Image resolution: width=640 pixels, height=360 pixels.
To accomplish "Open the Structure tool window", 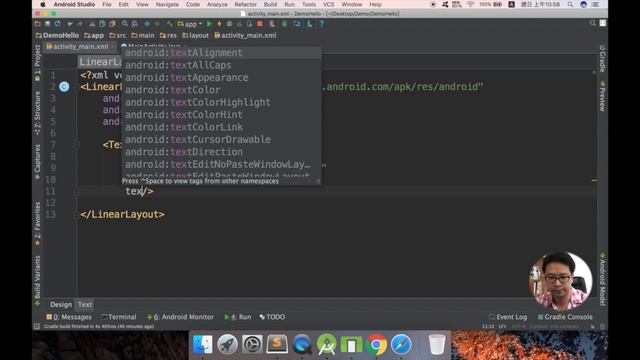I will (x=38, y=113).
